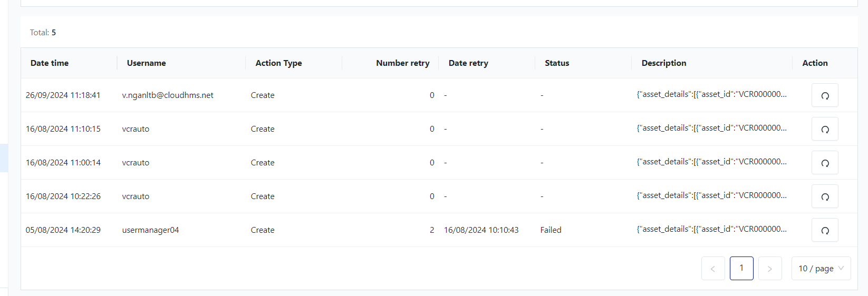Click the Number retry column header
Image resolution: width=868 pixels, height=296 pixels.
(402, 63)
